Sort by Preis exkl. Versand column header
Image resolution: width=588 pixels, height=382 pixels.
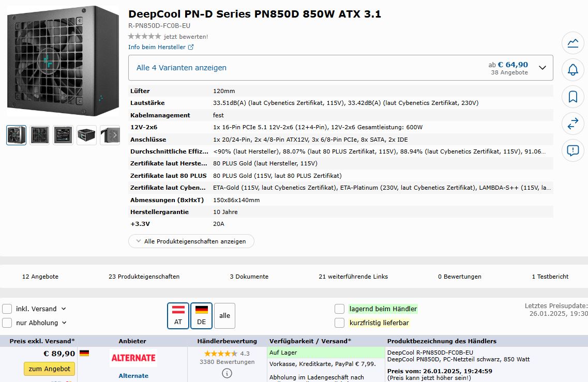click(42, 341)
